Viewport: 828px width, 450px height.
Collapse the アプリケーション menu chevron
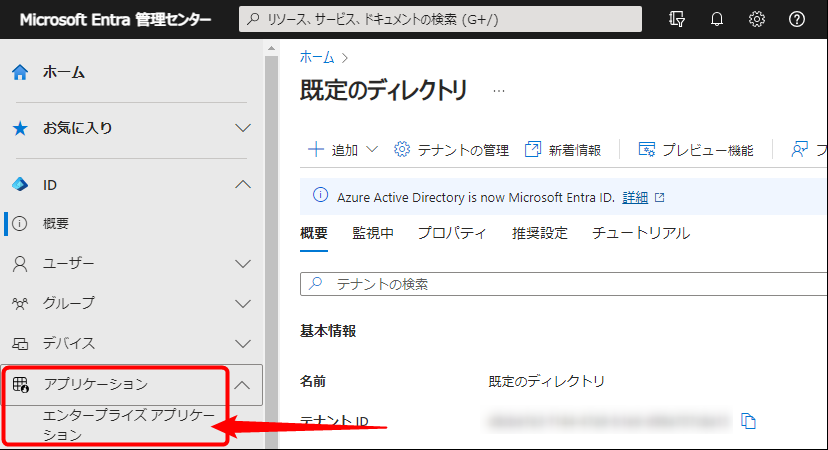click(x=242, y=385)
